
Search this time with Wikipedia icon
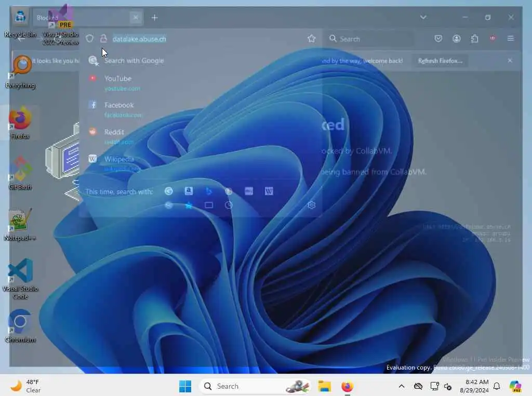[x=269, y=191]
